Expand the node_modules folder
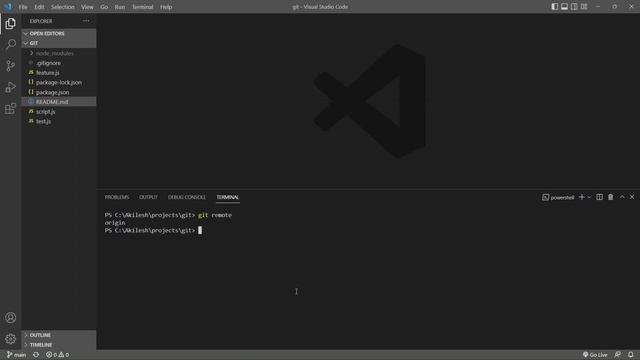The image size is (640, 360). point(59,53)
